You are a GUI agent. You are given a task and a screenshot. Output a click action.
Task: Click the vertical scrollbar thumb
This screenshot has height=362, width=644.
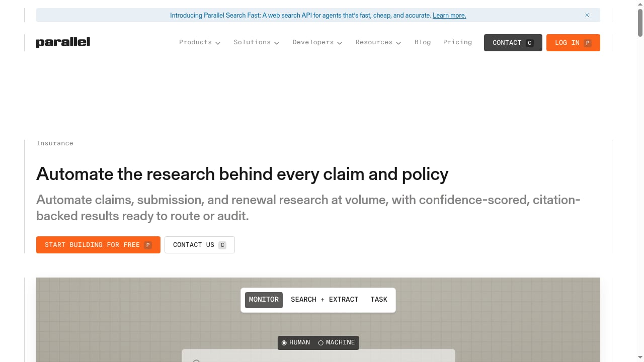tap(640, 23)
